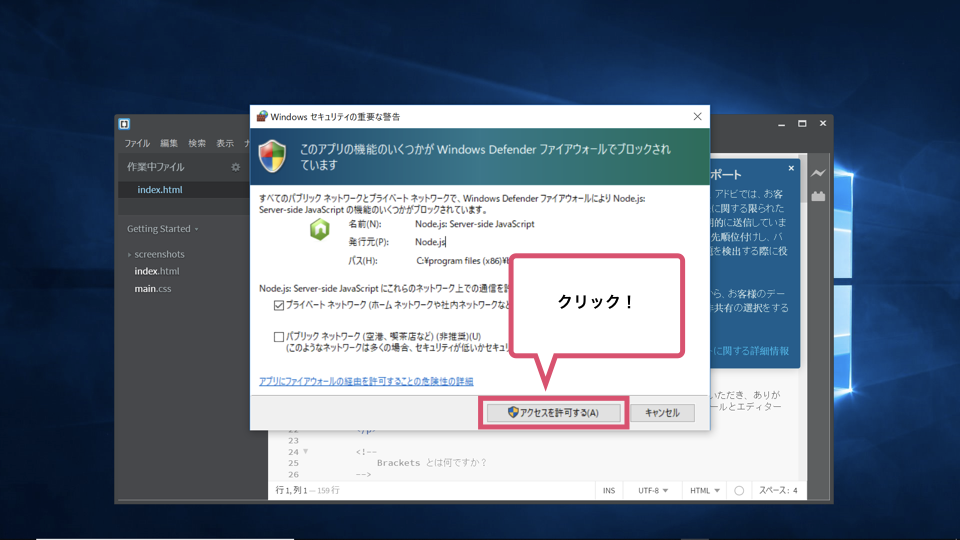Screen dimensions: 960x540
Task: Click the Windows Defender shield icon in the banner
Action: [x=272, y=156]
